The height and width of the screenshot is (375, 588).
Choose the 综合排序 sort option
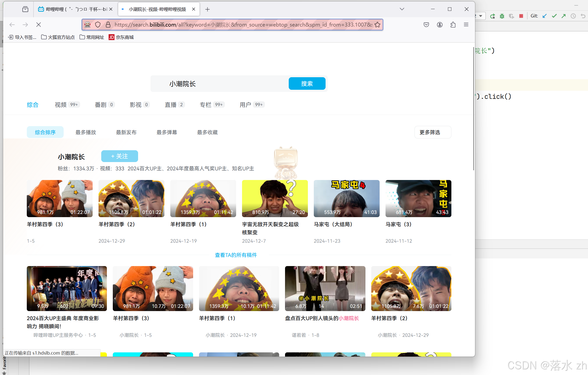(x=45, y=132)
